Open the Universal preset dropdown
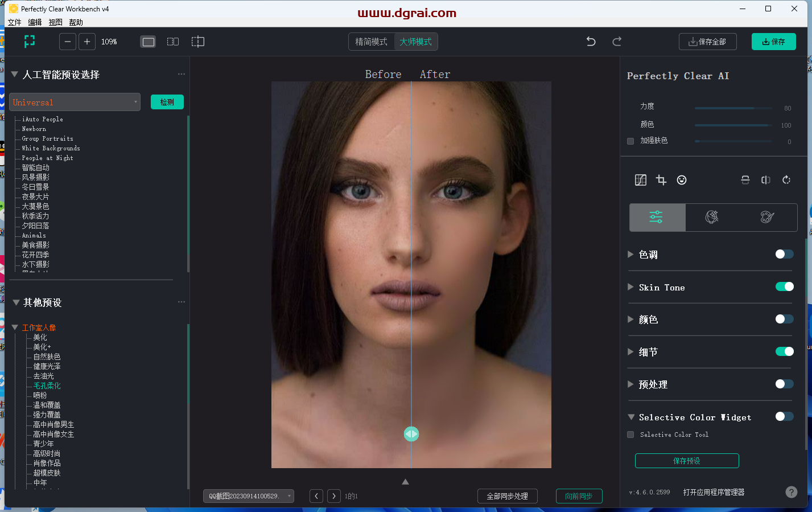 coord(75,102)
